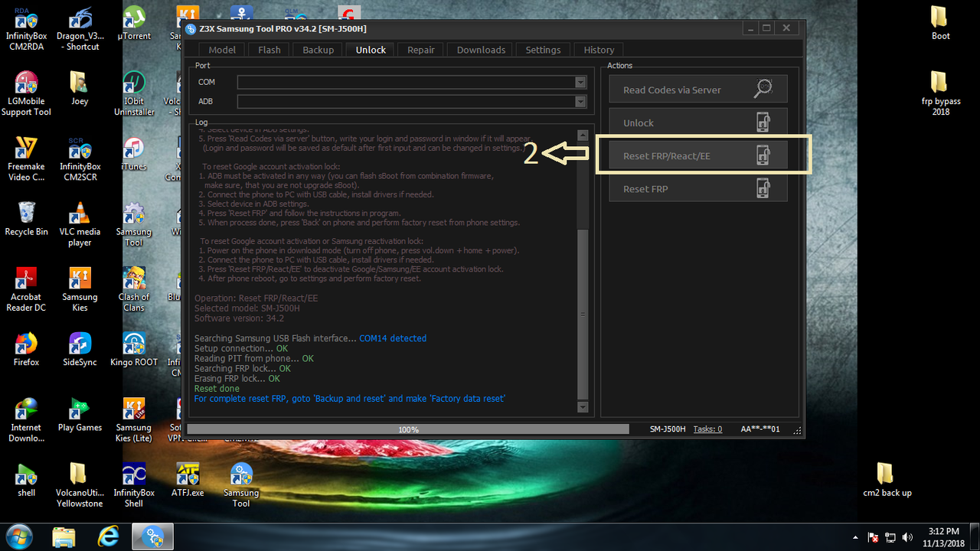This screenshot has width=980, height=551.
Task: Click the AA**-**01 status text
Action: pos(760,429)
